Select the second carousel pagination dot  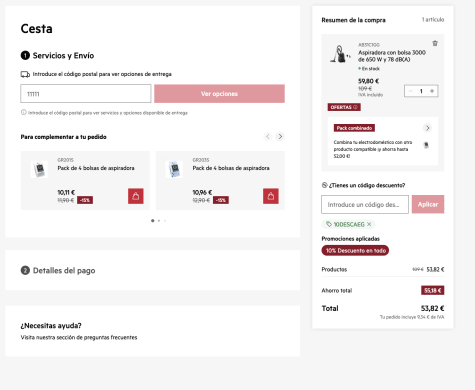click(x=159, y=221)
